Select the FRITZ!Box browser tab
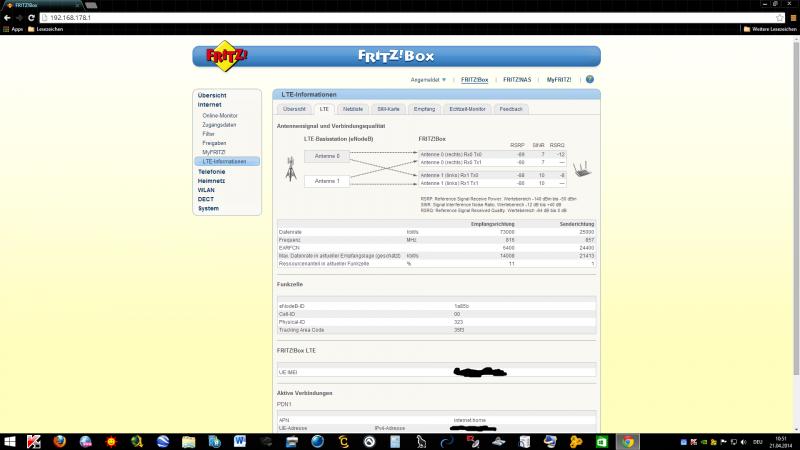The height and width of the screenshot is (450, 800). (x=42, y=5)
